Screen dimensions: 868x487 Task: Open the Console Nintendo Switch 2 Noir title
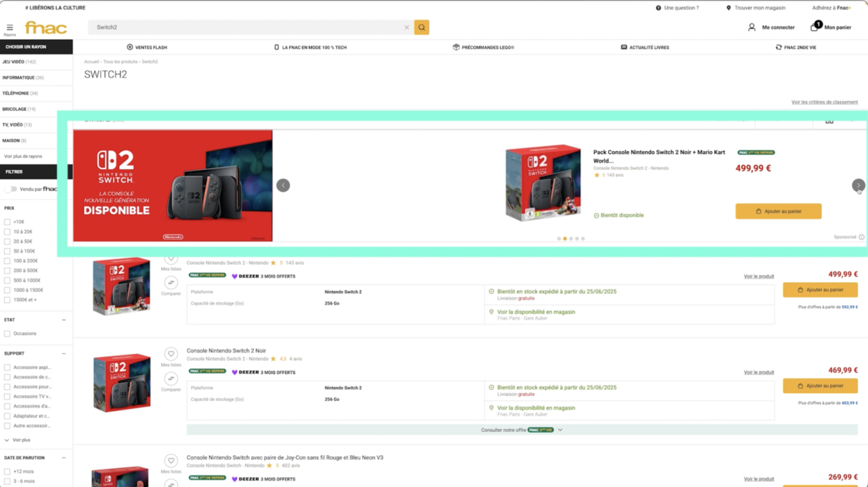pos(226,351)
